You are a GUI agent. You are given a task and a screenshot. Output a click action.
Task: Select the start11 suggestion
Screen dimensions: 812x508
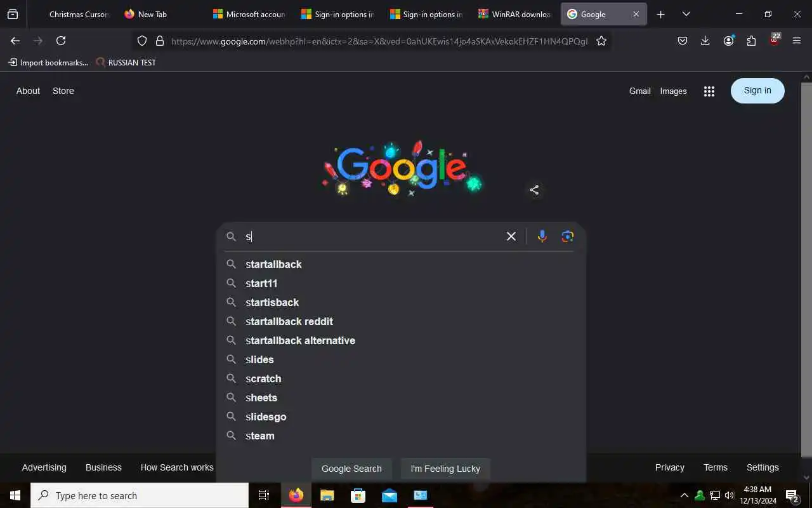click(401, 283)
